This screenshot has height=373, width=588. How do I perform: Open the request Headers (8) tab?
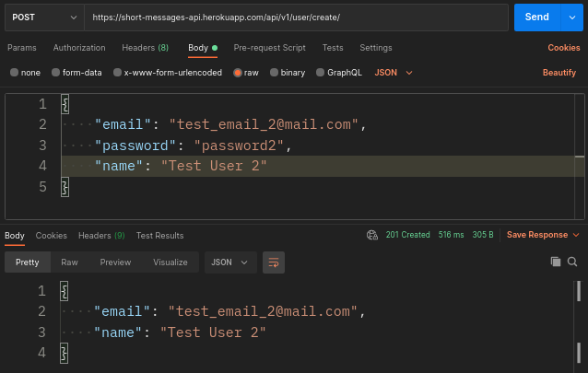tap(145, 48)
